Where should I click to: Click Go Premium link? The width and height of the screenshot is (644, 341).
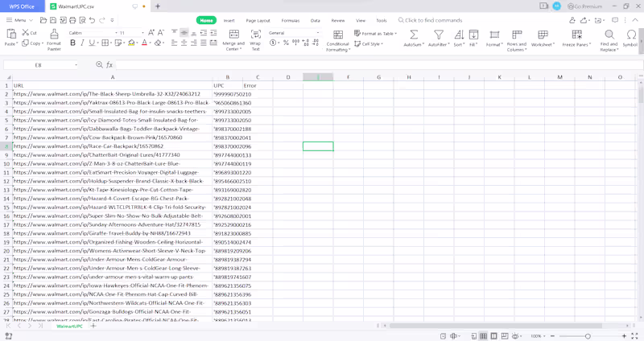click(585, 6)
